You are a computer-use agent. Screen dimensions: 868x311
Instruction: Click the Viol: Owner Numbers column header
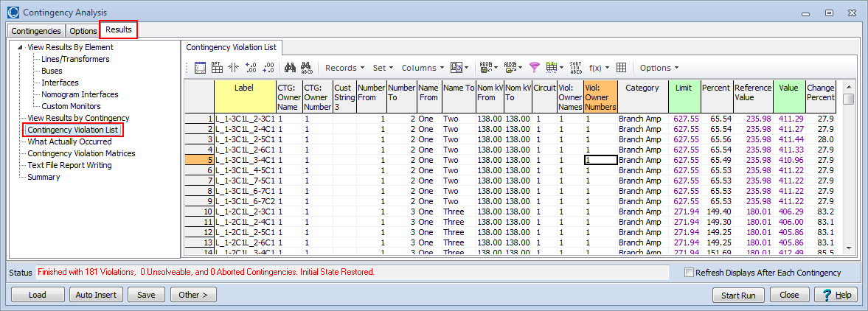click(600, 97)
